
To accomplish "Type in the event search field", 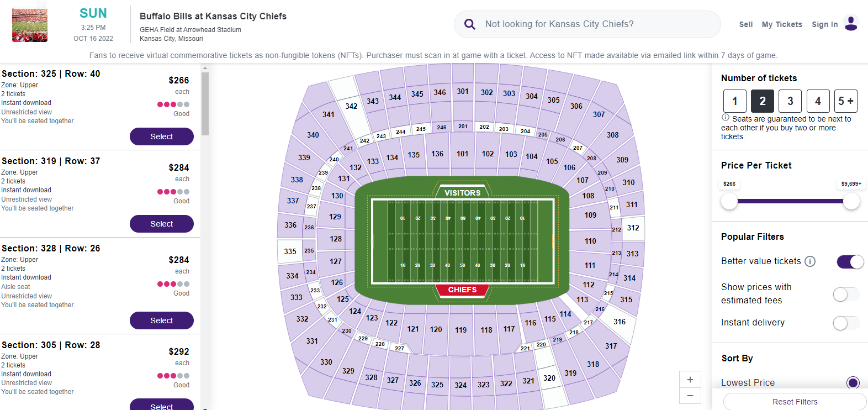I will tap(596, 24).
